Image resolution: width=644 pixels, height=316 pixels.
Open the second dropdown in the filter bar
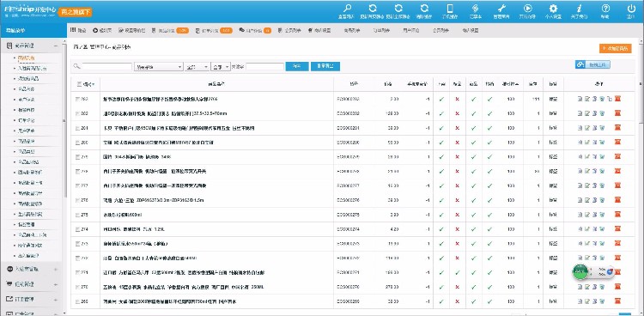(197, 67)
